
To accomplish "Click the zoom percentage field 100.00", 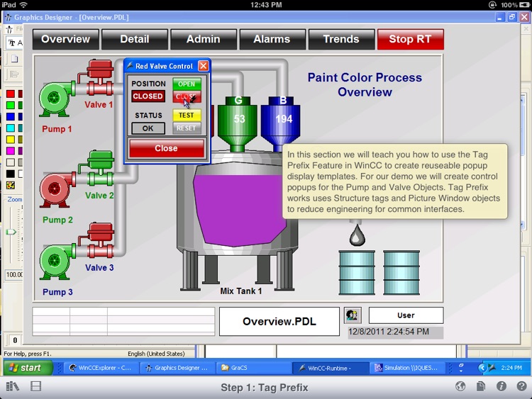I will pos(14,274).
